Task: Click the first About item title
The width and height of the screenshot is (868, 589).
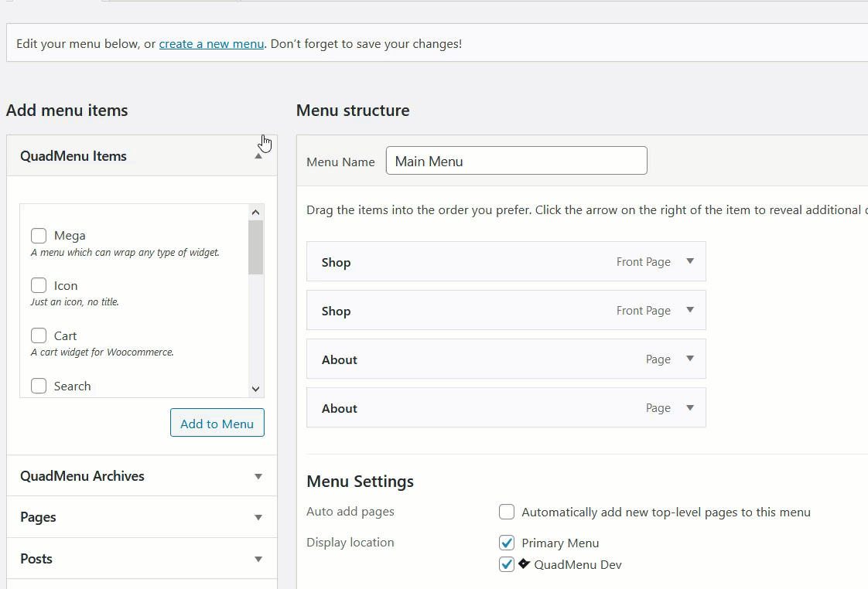Action: click(340, 359)
